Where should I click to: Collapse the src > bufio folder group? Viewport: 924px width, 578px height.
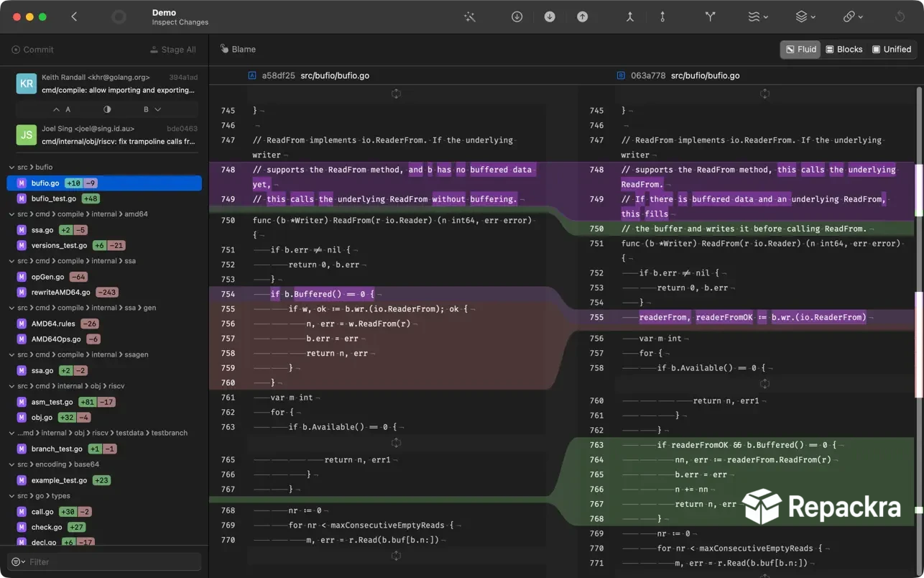pyautogui.click(x=11, y=167)
